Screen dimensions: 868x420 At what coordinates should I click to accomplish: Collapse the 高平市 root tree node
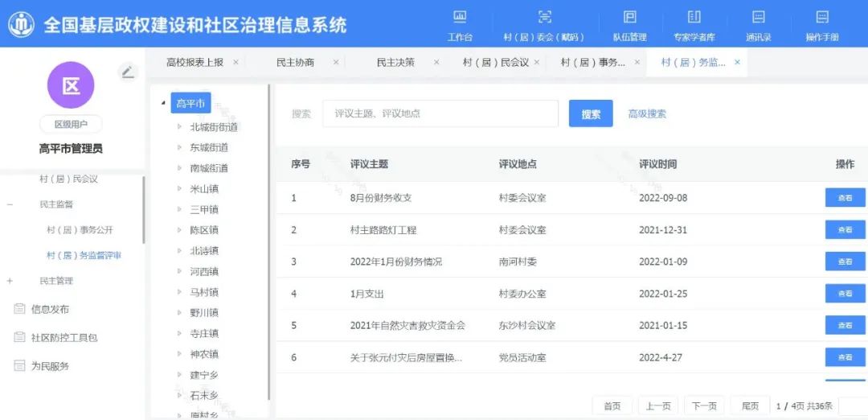click(164, 103)
